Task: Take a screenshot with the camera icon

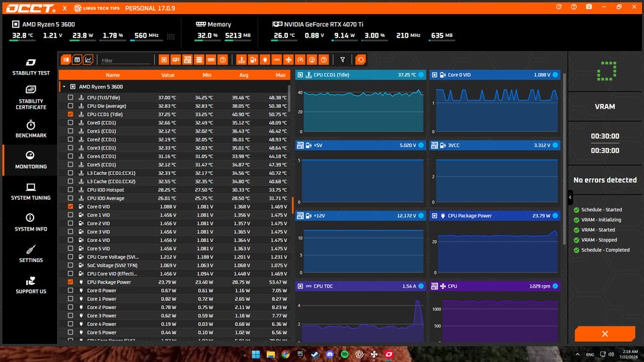Action: click(588, 7)
